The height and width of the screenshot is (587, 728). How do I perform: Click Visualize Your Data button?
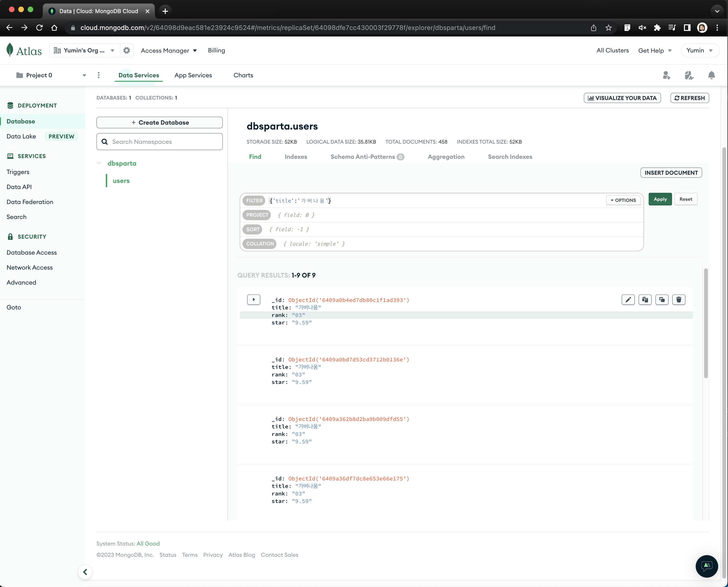click(622, 98)
